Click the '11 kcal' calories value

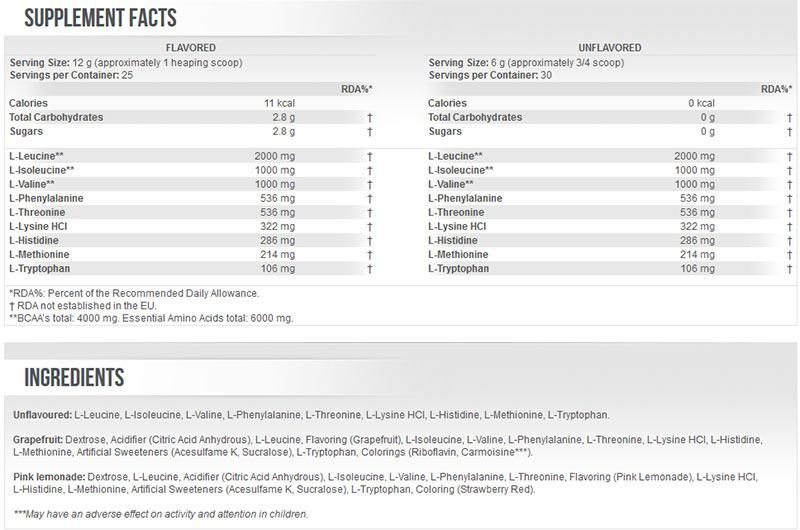pos(280,103)
